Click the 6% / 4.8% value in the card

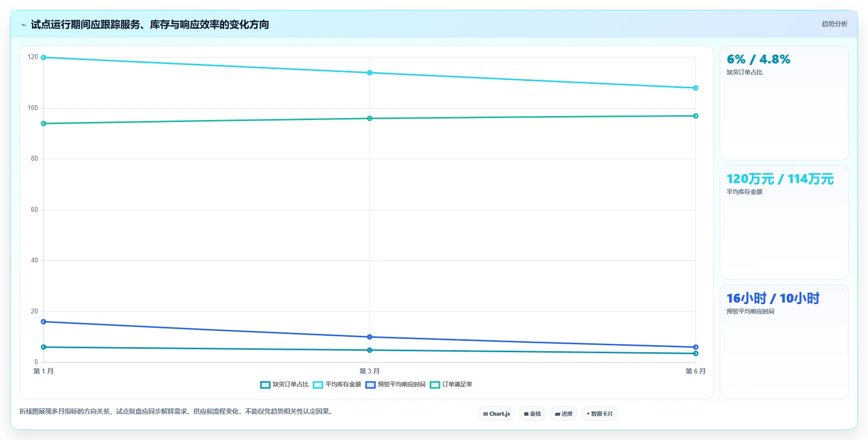click(758, 60)
